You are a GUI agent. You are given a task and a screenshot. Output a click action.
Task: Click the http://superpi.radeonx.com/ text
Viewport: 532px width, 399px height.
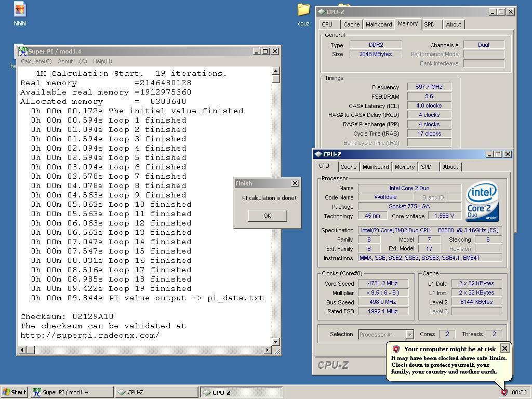(90, 335)
